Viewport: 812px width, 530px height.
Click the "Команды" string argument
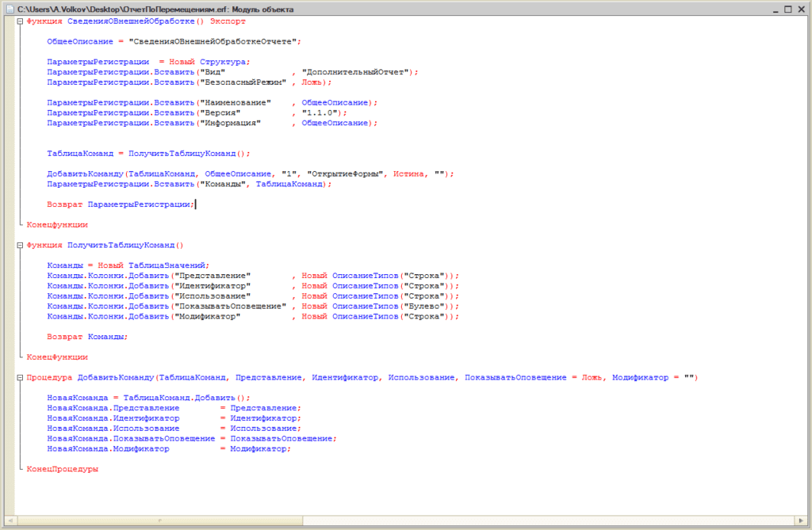click(x=223, y=184)
